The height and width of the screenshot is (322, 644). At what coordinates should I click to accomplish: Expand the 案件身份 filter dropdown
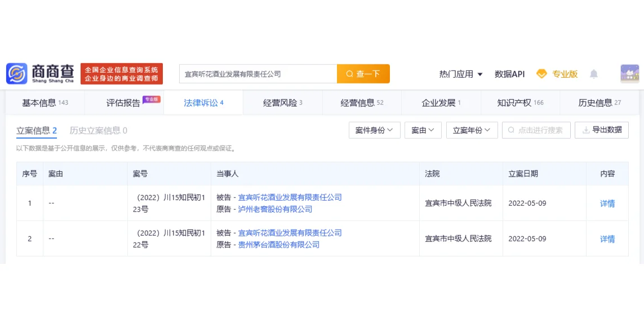[x=375, y=130]
